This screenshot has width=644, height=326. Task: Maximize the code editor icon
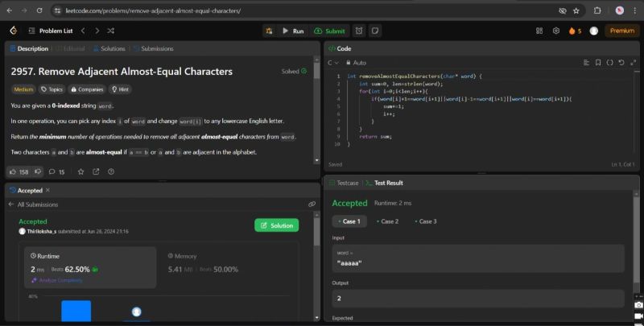coord(633,63)
